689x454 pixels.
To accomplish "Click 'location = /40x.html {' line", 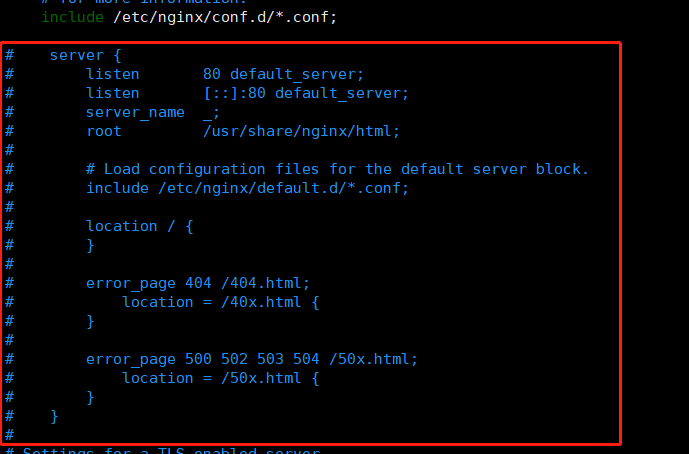I will click(x=221, y=302).
